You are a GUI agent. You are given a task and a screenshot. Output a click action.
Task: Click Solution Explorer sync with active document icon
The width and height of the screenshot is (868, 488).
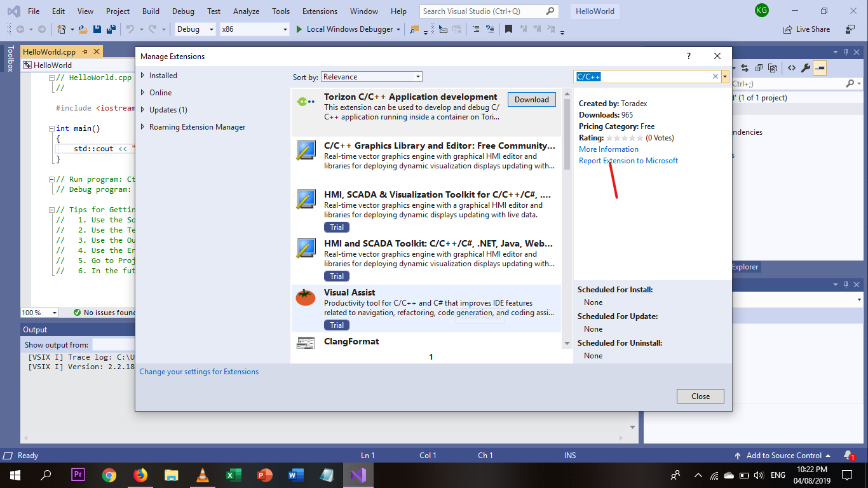point(745,68)
